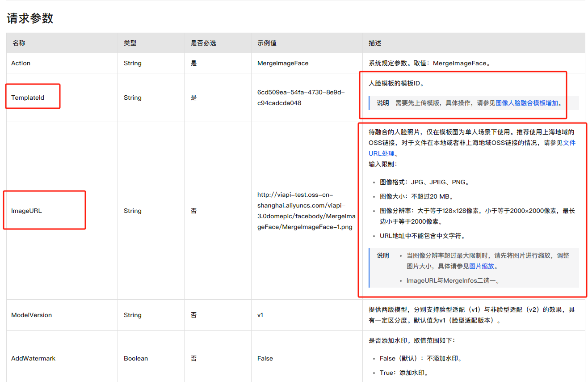Click the 图像格式：JPG、JPEG、PNG bullet
This screenshot has height=382, width=588.
pyautogui.click(x=424, y=182)
